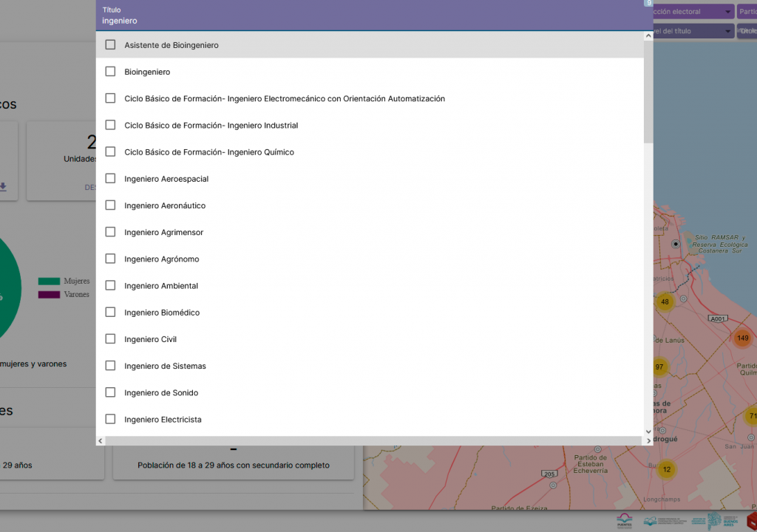Enable the Ingeniero de Sistemas checkbox
757x532 pixels.
pos(110,366)
